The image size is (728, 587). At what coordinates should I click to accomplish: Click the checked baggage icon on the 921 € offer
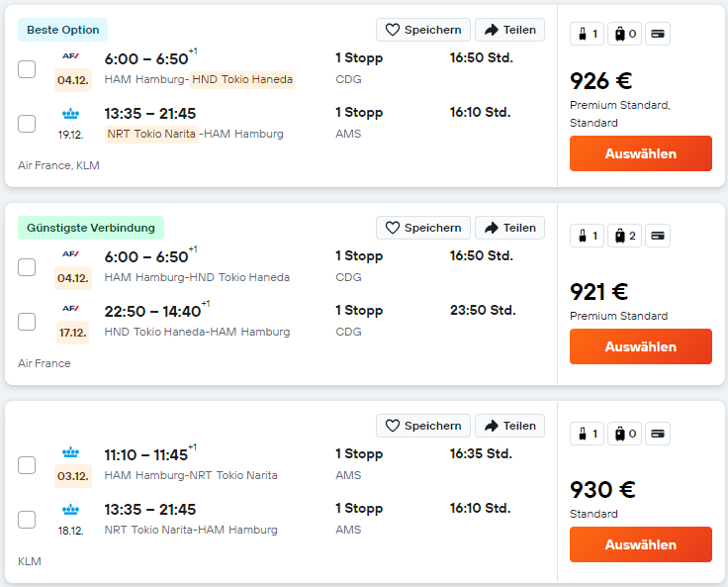(x=625, y=236)
